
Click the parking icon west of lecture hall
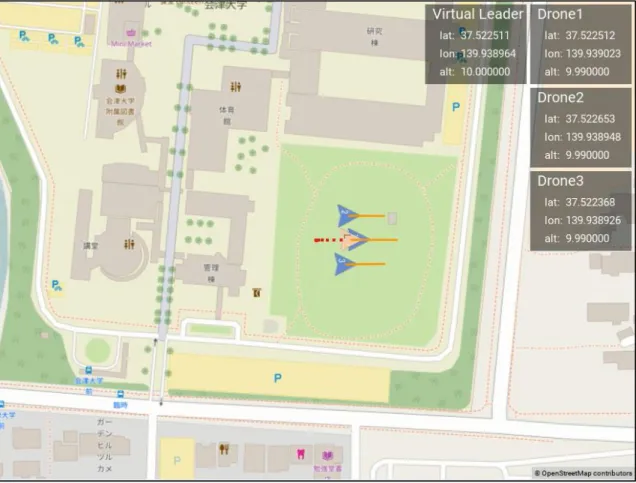click(x=56, y=286)
